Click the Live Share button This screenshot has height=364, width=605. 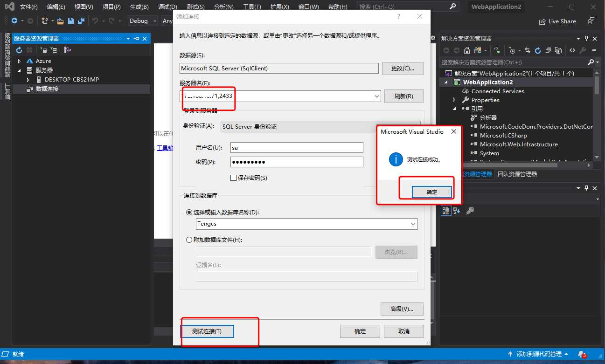click(x=557, y=21)
